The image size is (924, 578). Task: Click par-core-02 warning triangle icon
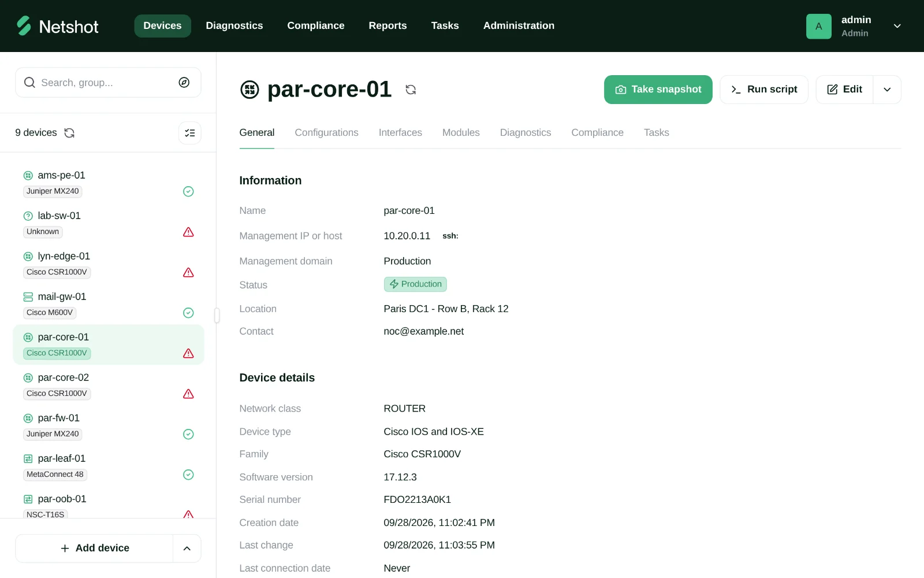tap(188, 394)
